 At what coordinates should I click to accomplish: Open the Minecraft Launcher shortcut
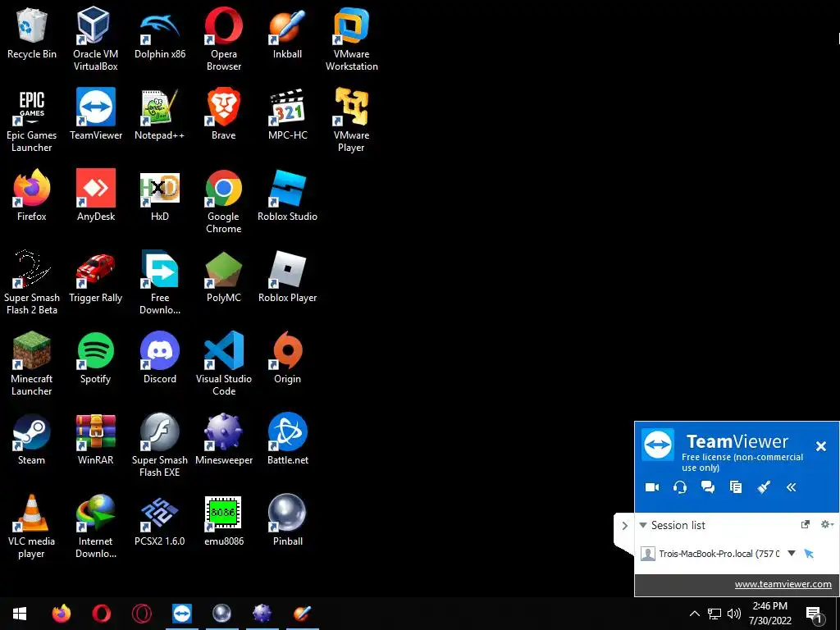pos(32,363)
